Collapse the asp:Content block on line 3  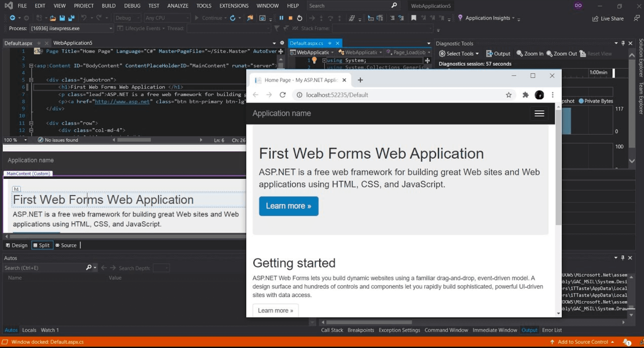(x=31, y=66)
